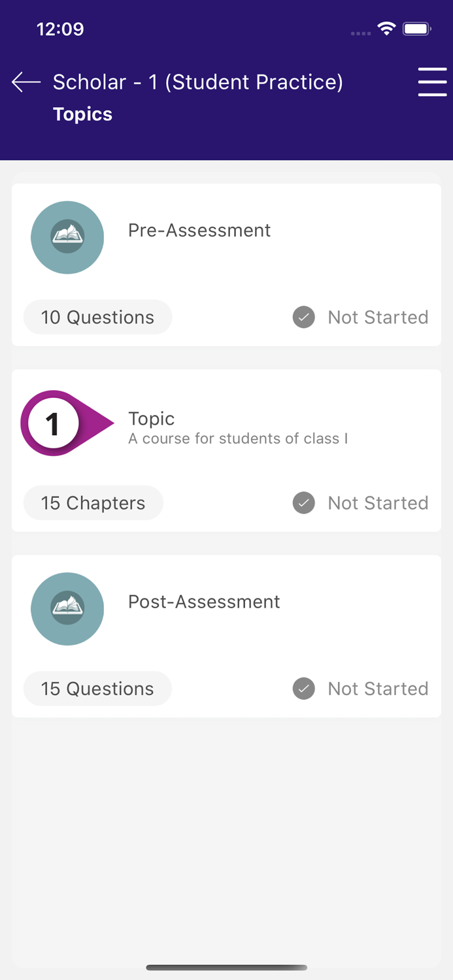Tap the Wi-Fi status icon

pyautogui.click(x=386, y=28)
